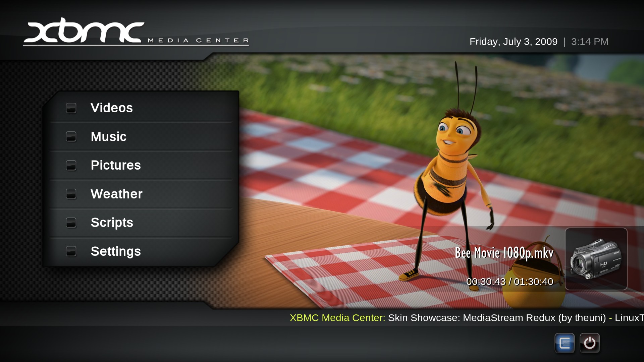Click the square icon beside Music
The height and width of the screenshot is (362, 644).
click(x=71, y=136)
